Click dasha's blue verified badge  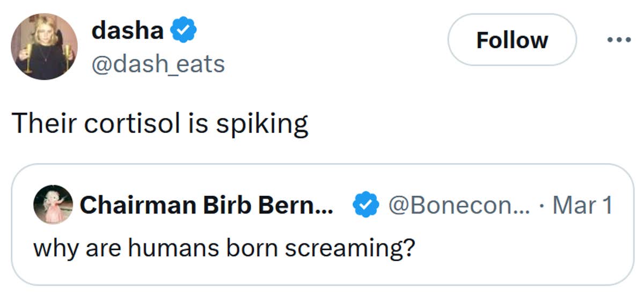point(184,31)
